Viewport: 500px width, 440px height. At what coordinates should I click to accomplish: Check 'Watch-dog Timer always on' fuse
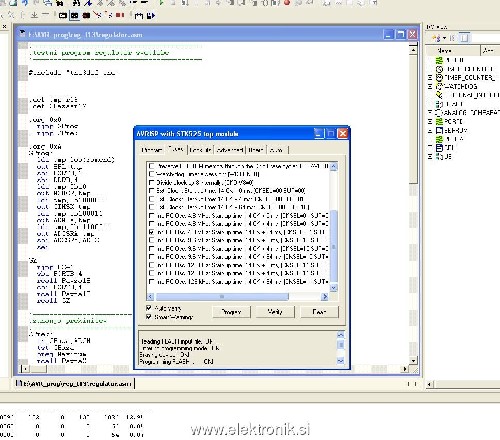(152, 174)
